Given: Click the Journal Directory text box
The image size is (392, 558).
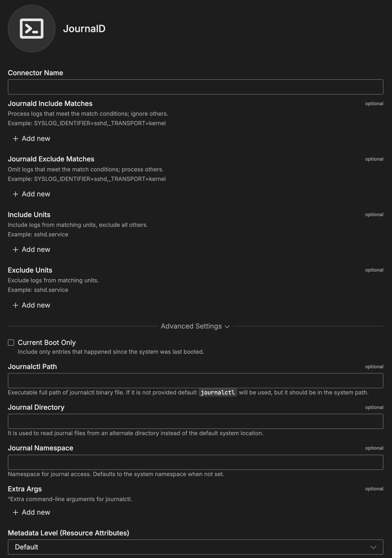Looking at the screenshot, I should [x=195, y=421].
